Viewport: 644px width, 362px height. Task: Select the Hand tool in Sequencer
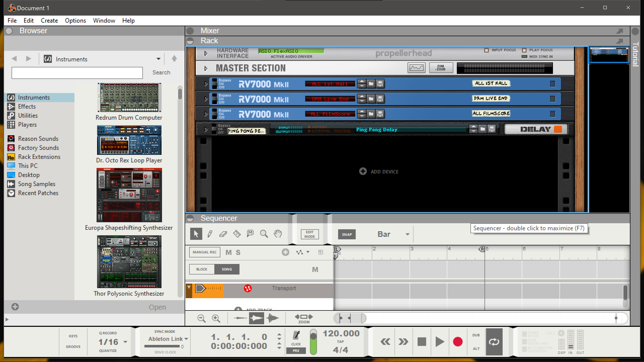(x=278, y=234)
